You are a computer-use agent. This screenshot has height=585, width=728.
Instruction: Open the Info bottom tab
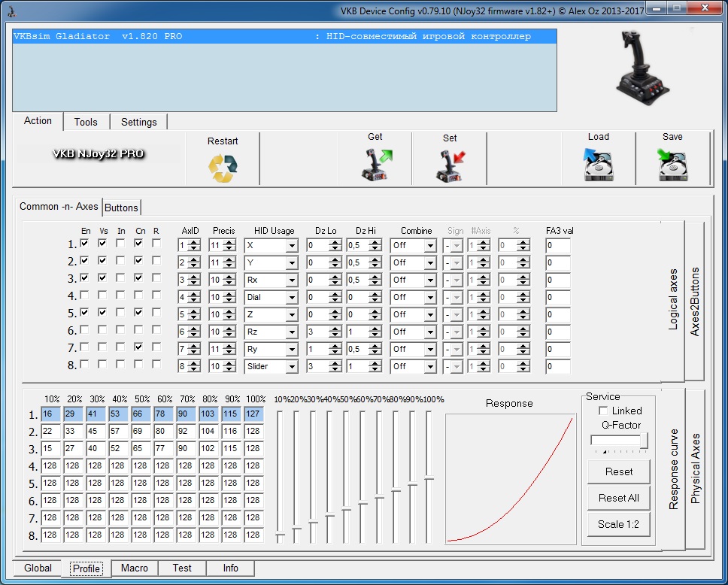click(x=230, y=568)
